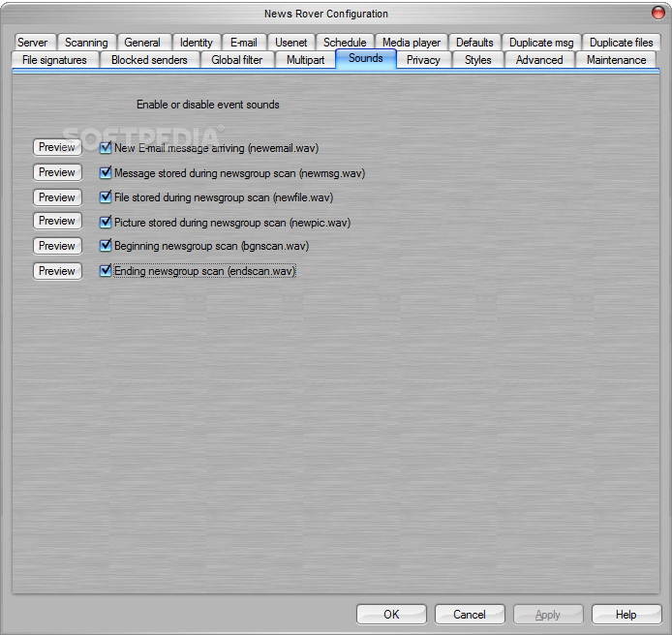The height and width of the screenshot is (635, 672).
Task: Preview the newpic.wav sound
Action: 57,221
